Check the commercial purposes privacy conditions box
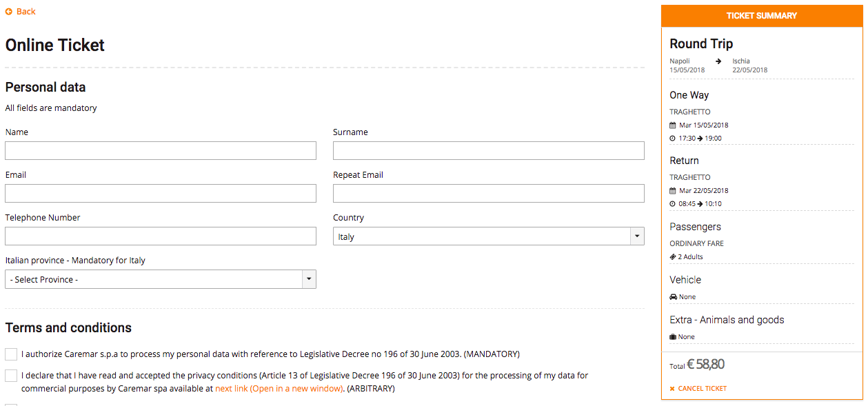The width and height of the screenshot is (868, 406). [x=11, y=376]
